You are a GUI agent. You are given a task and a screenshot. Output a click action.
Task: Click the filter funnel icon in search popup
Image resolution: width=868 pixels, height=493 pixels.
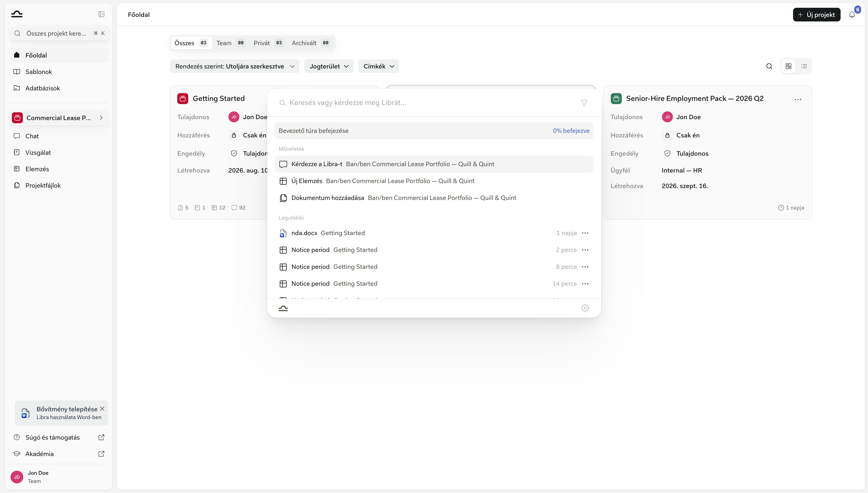click(x=584, y=103)
